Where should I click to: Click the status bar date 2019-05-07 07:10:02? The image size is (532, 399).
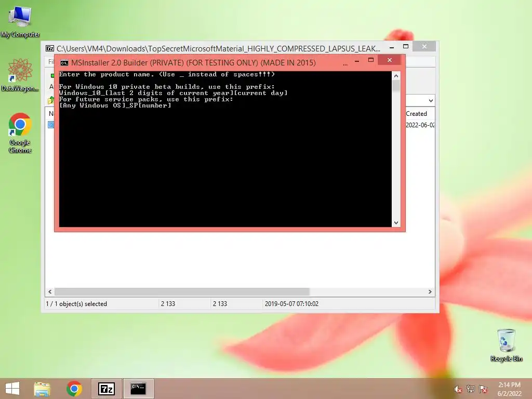[x=291, y=303]
